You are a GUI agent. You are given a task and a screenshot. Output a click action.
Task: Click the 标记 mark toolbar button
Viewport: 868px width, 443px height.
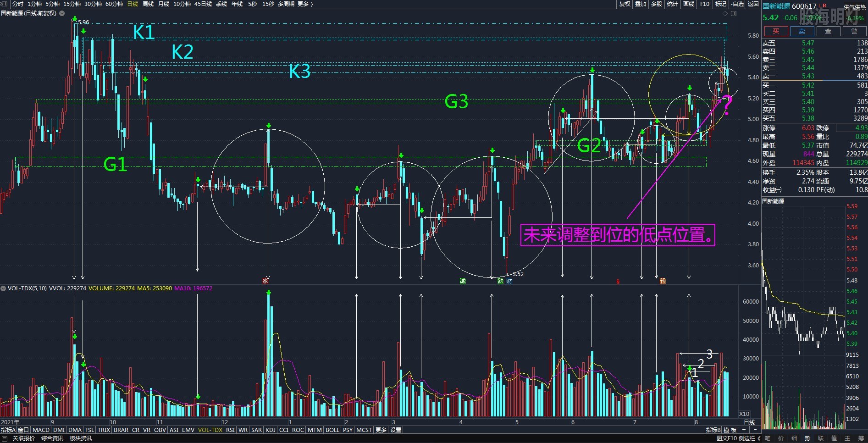[721, 4]
